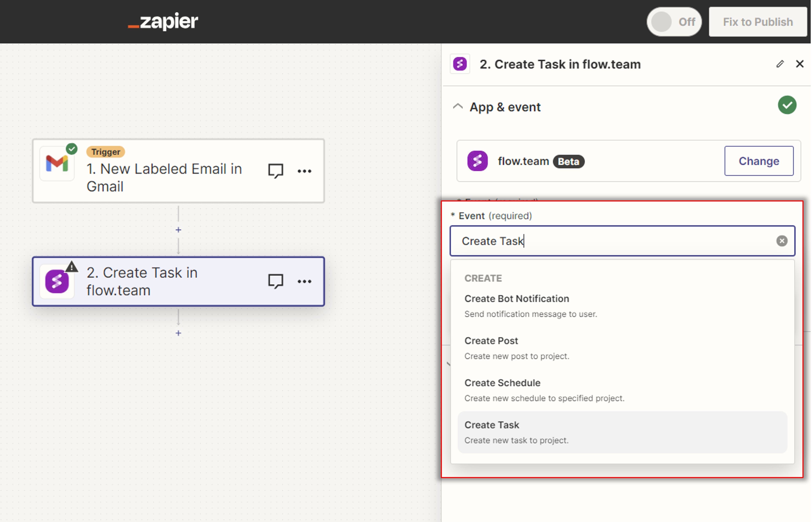Add a step between trigger and action
The width and height of the screenshot is (812, 522).
(178, 230)
